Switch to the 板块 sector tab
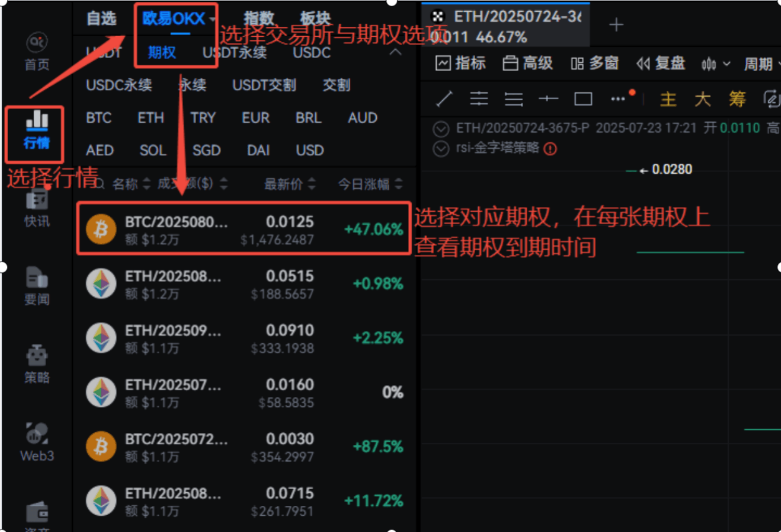 [315, 19]
